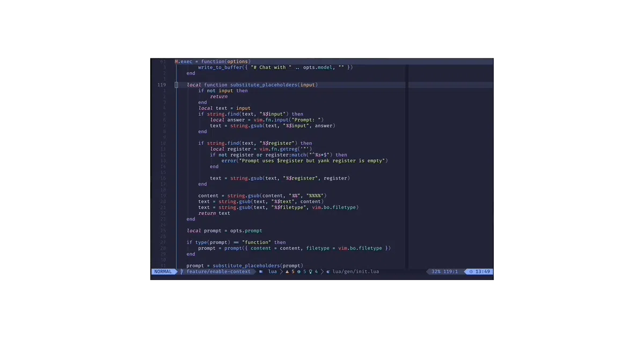Click the info circle diagnostics icon
The width and height of the screenshot is (644, 338).
pyautogui.click(x=299, y=271)
